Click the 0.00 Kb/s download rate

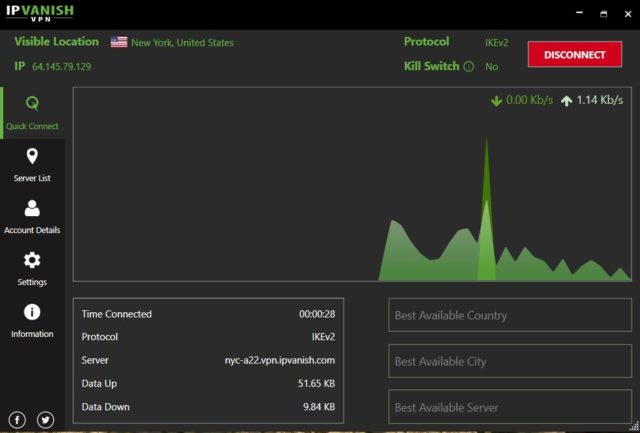tap(529, 100)
